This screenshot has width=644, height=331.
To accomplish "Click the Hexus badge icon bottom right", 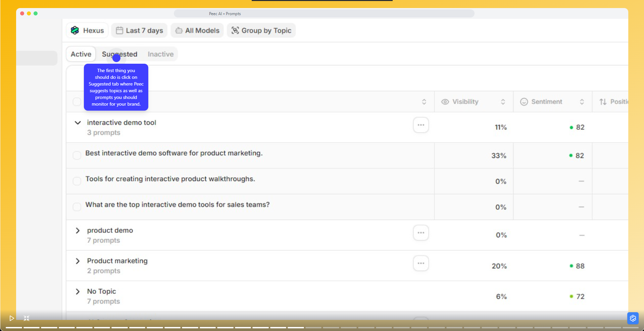I will point(633,318).
